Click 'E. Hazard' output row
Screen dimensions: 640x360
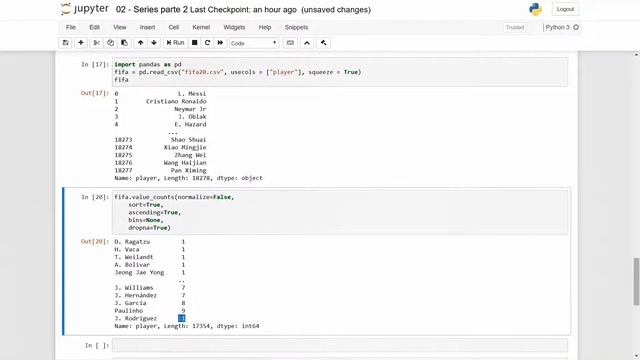pos(160,124)
